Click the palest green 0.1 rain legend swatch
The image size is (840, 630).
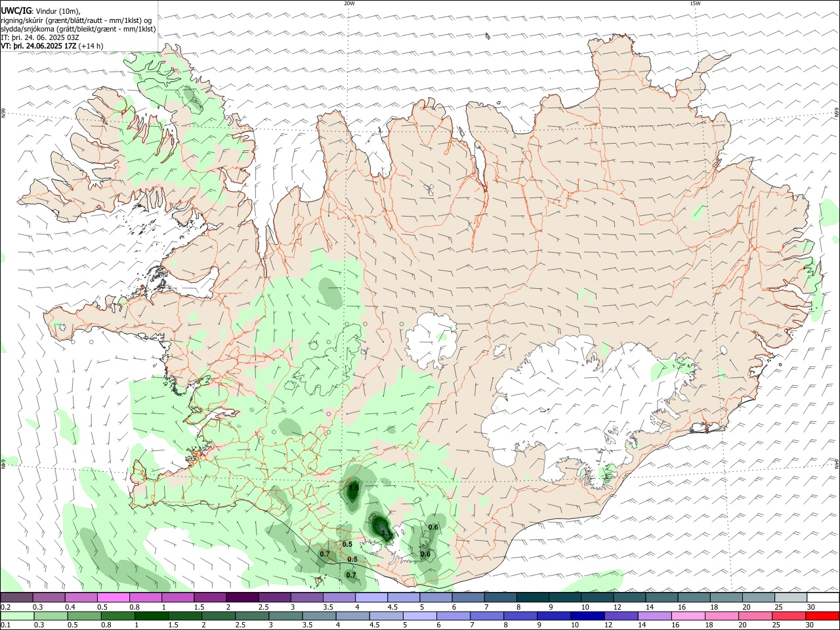18,616
